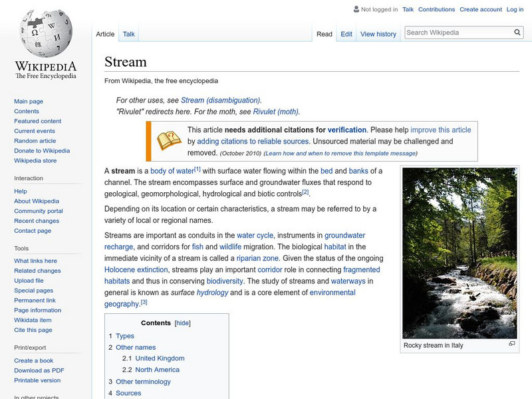Jump to Other names section
This screenshot has height=399, width=532.
tap(136, 347)
